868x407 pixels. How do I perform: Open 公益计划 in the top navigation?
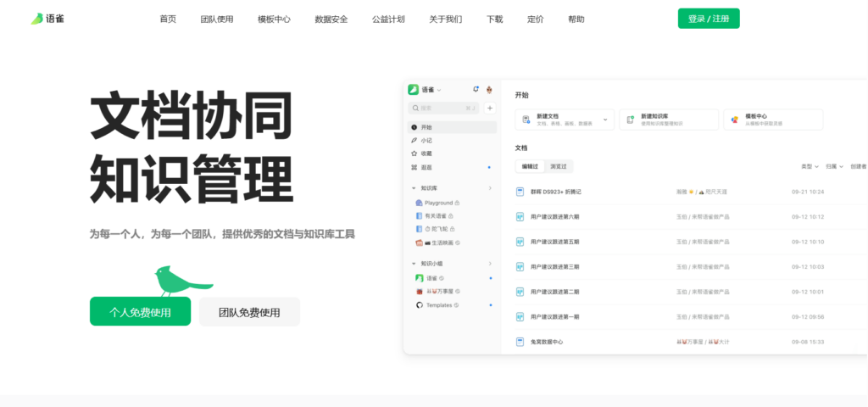click(388, 19)
